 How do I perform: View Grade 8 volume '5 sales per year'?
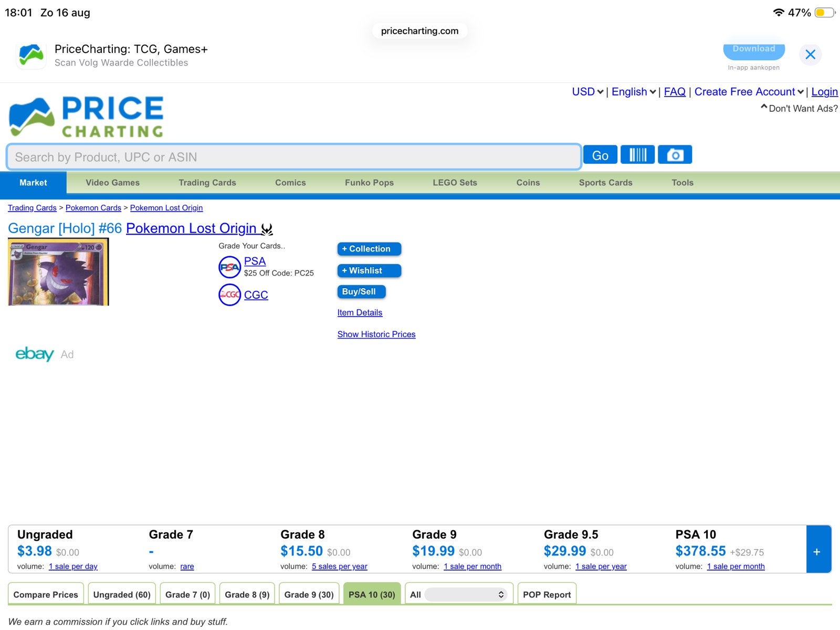340,566
